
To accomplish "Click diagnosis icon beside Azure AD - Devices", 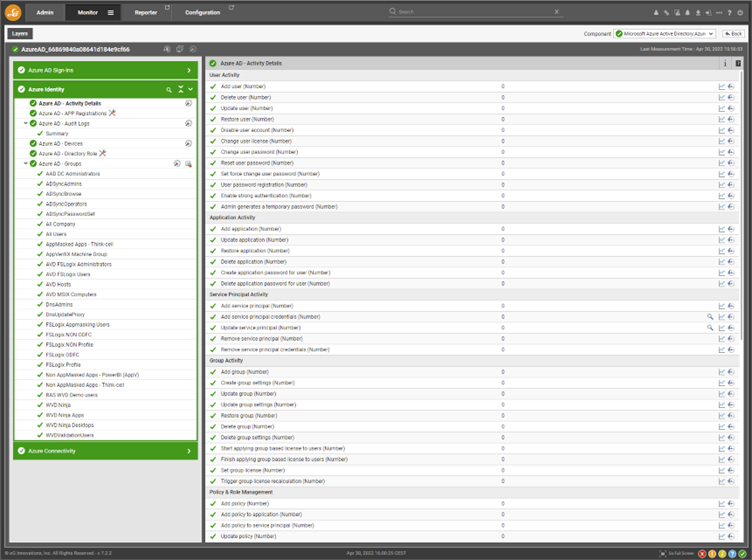I will [x=188, y=143].
